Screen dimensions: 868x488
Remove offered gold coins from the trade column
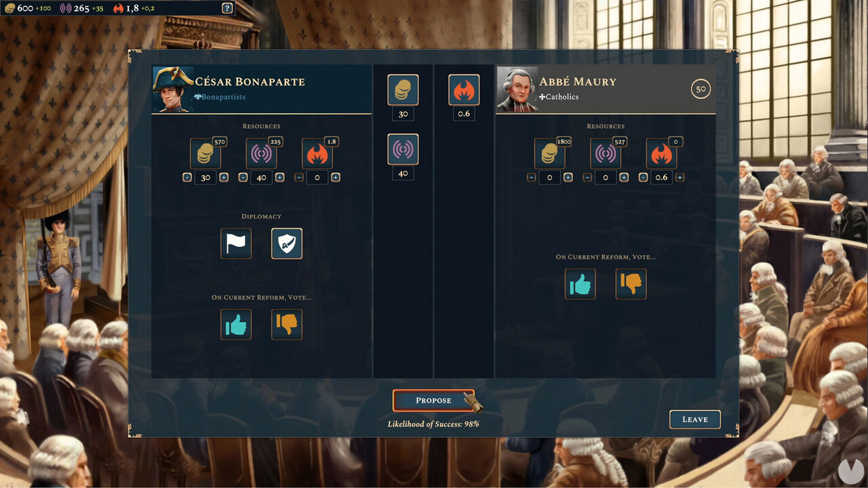click(403, 90)
